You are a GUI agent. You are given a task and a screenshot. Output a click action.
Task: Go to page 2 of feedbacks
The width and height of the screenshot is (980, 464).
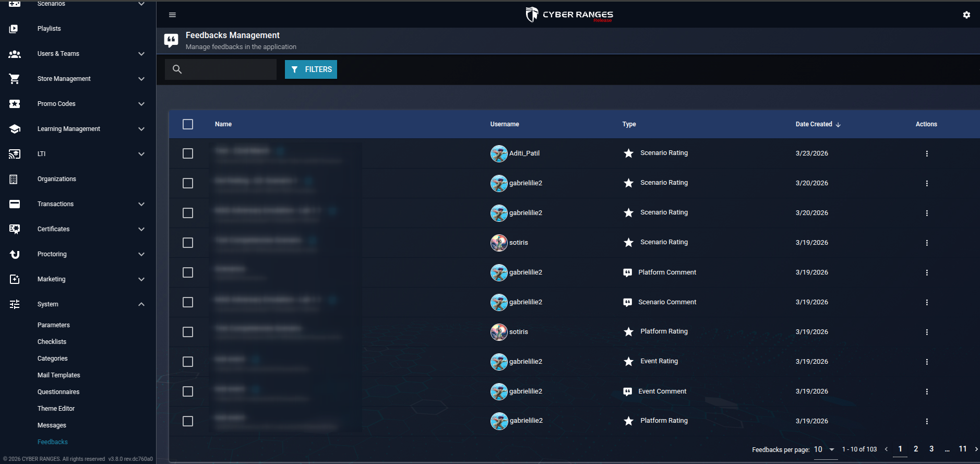916,449
